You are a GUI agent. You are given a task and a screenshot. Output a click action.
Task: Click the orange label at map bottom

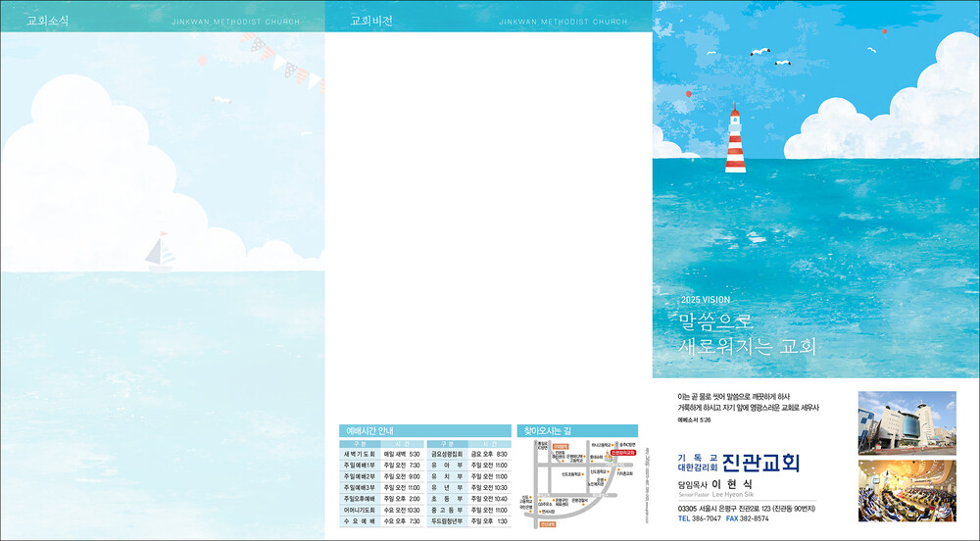[x=546, y=523]
